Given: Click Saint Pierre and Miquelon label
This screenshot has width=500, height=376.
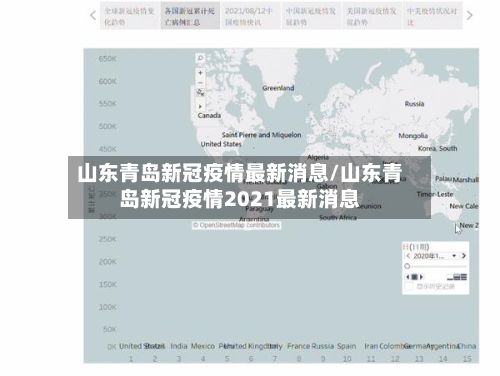Looking at the screenshot, I should 261,135.
